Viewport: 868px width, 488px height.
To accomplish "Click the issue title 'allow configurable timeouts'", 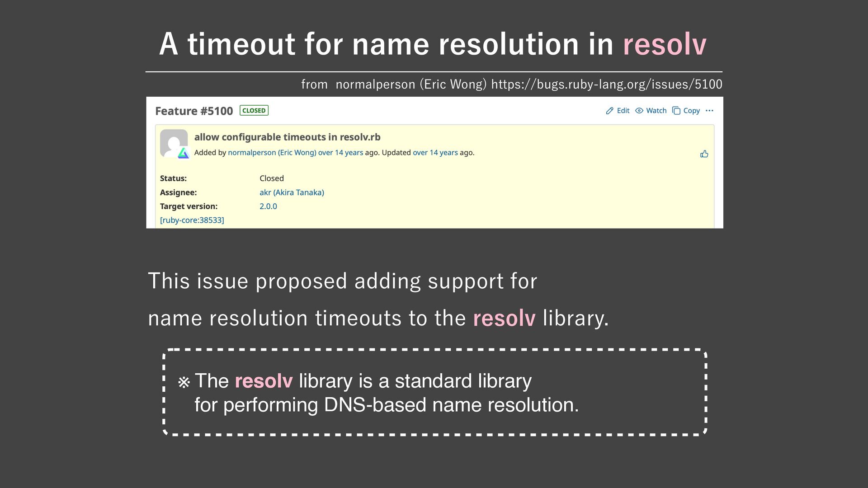I will point(287,137).
